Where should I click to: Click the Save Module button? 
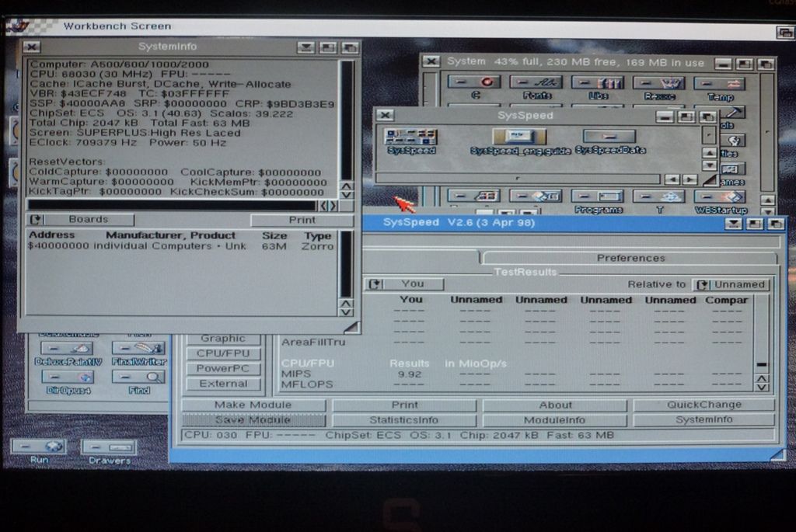click(x=253, y=420)
